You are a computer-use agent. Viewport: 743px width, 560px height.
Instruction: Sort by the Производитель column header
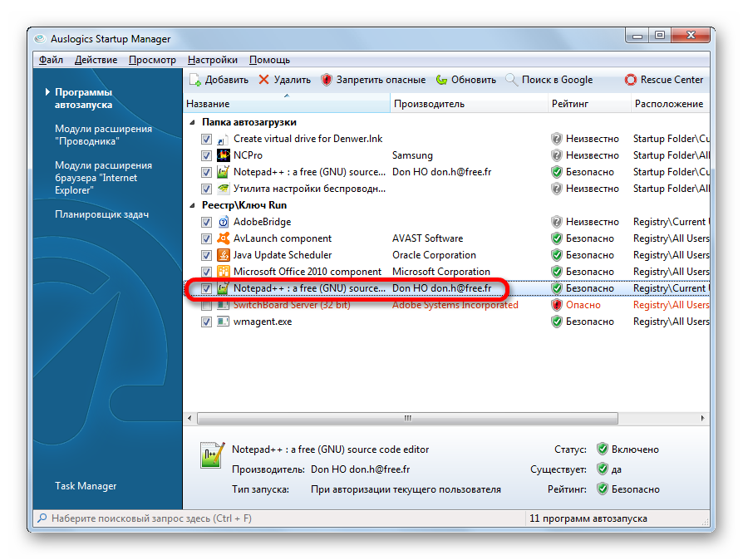469,103
